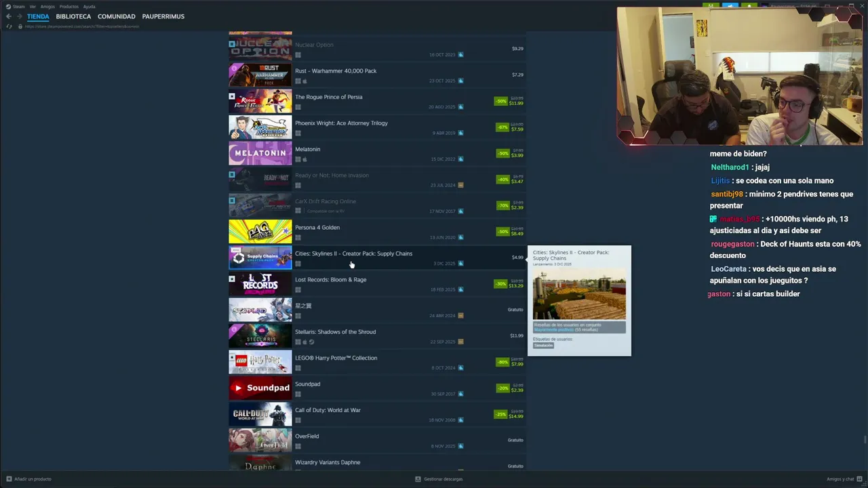The width and height of the screenshot is (868, 488).
Task: Click the page scrollbar on the right edge
Action: (865, 441)
